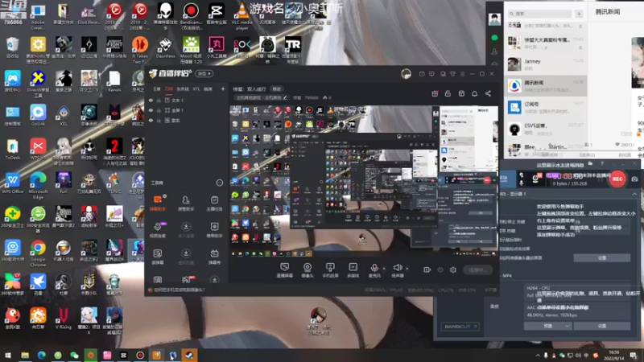The height and width of the screenshot is (362, 644).
Task: Click lower 设置 button in Bandicam format area
Action: (601, 326)
